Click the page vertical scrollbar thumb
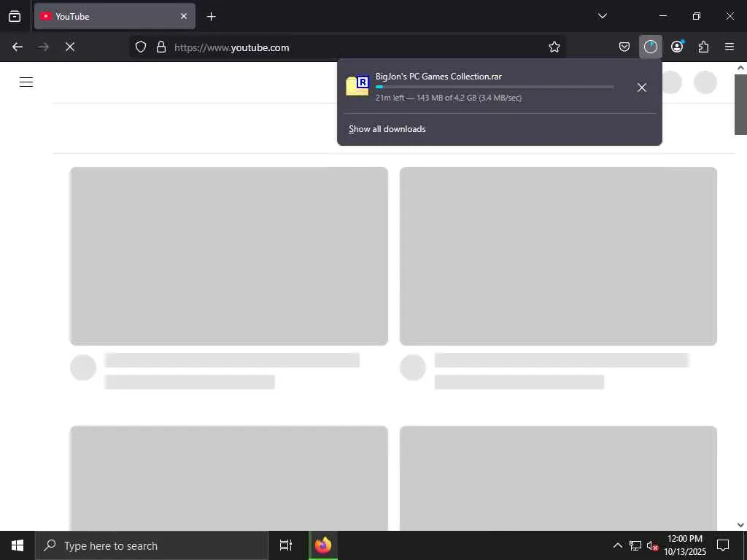747x560 pixels. coord(740,105)
